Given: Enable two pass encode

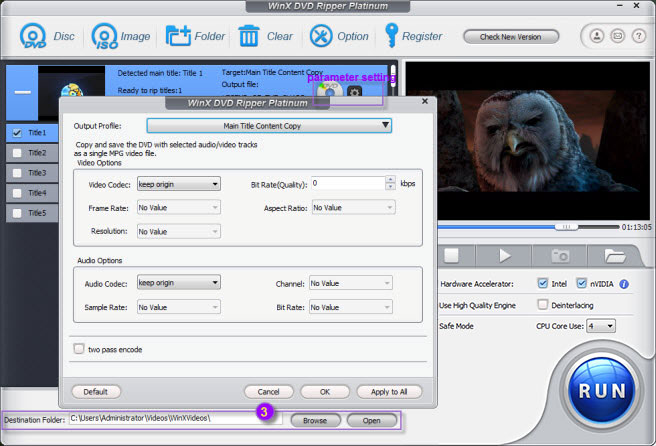Looking at the screenshot, I should 79,349.
